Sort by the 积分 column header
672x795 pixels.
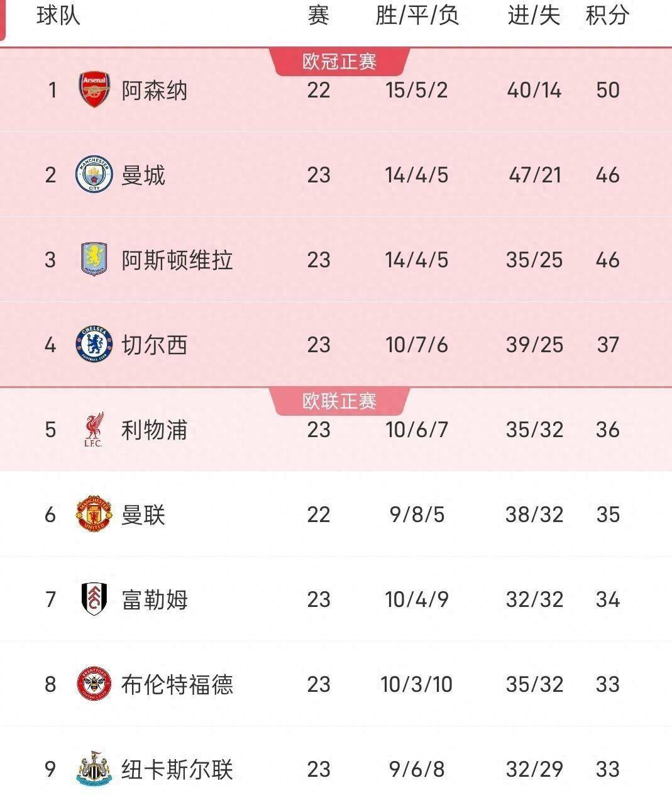tap(607, 16)
